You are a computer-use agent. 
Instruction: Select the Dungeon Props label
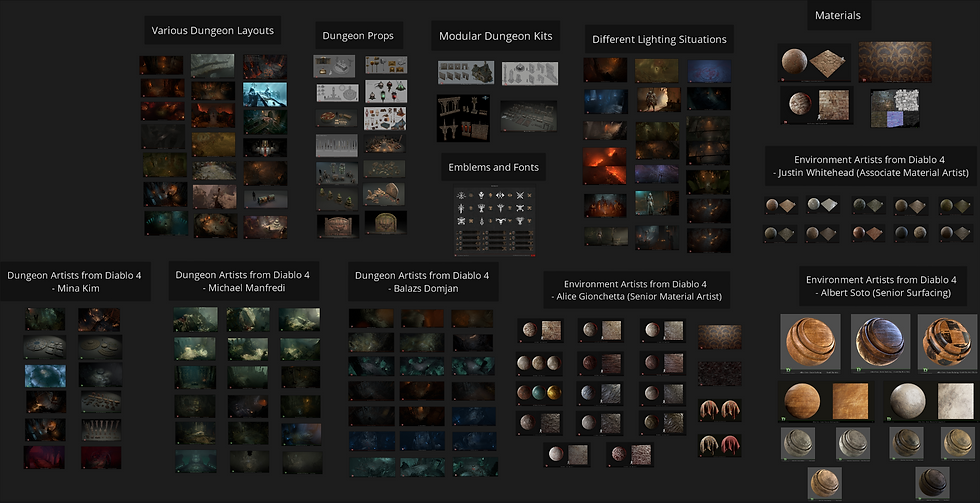click(358, 36)
